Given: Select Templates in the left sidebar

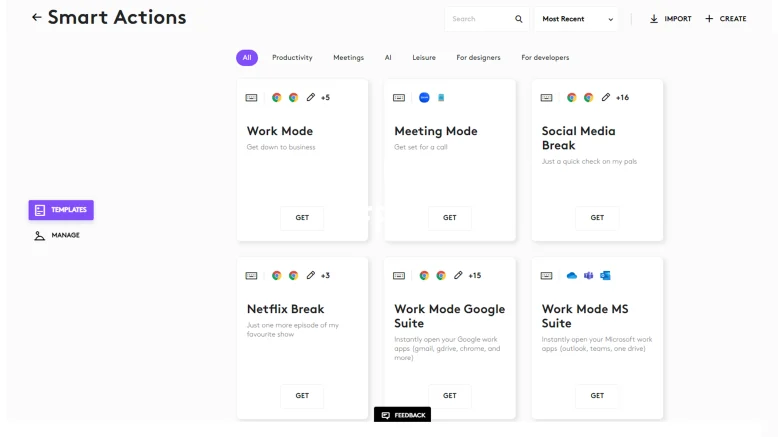Looking at the screenshot, I should [x=61, y=210].
